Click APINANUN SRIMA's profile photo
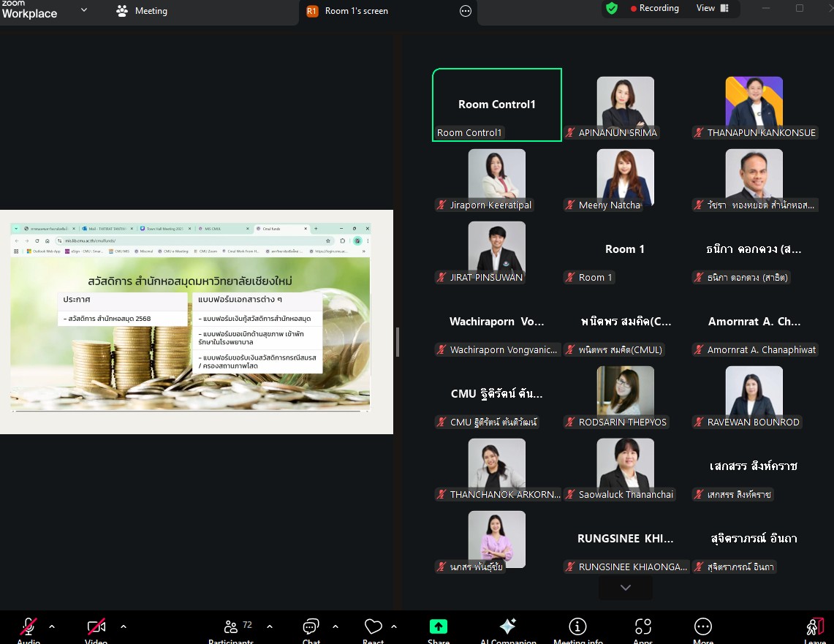Viewport: 834px width, 644px height. click(626, 102)
